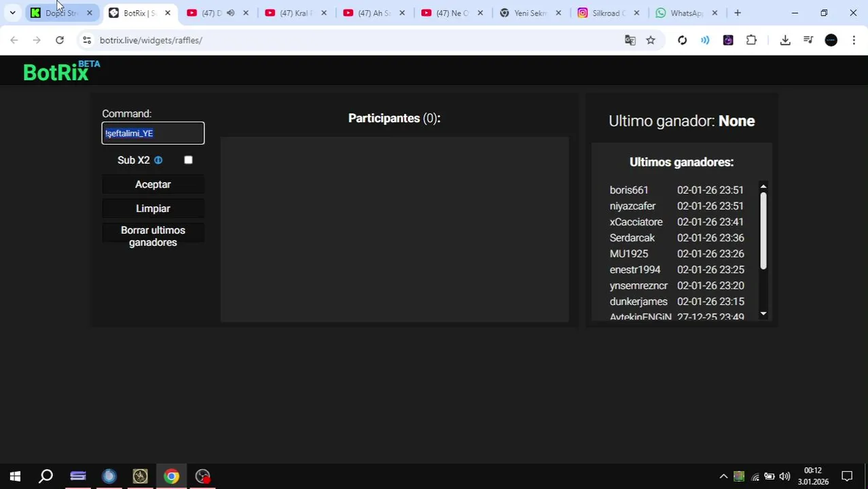Expand the tab search dropdown arrow

click(12, 13)
